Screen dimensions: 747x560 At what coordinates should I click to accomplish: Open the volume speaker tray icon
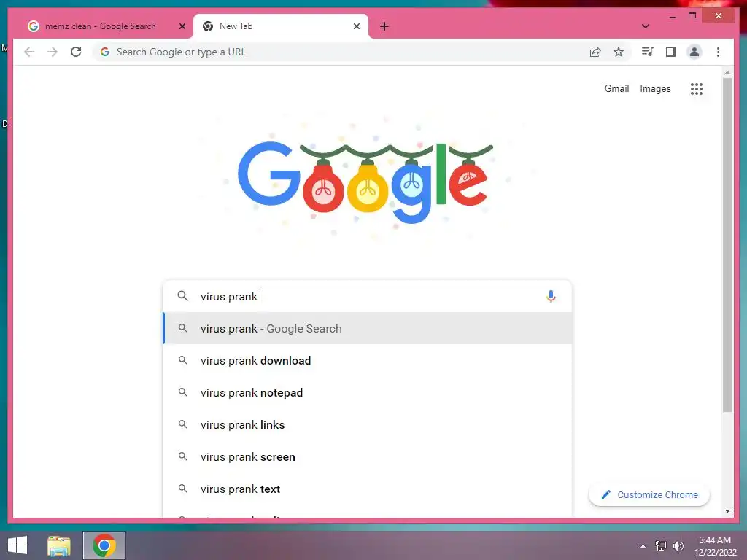click(x=678, y=546)
